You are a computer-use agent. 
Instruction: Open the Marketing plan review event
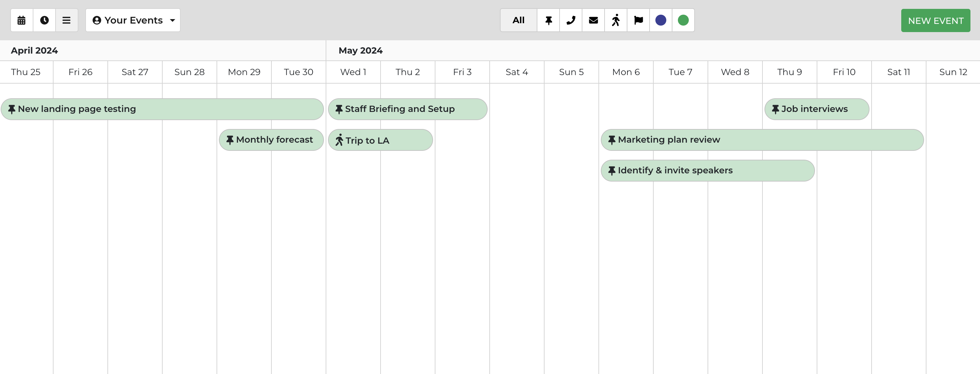point(762,140)
